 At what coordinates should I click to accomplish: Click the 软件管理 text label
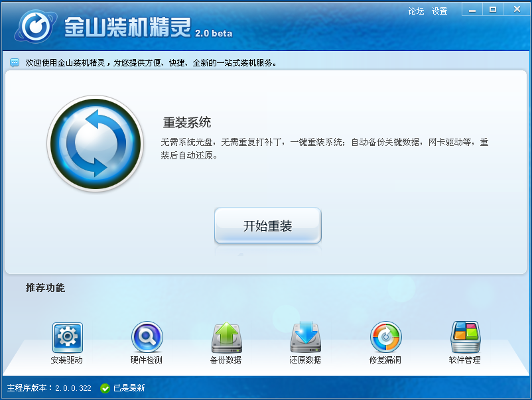[x=465, y=360]
